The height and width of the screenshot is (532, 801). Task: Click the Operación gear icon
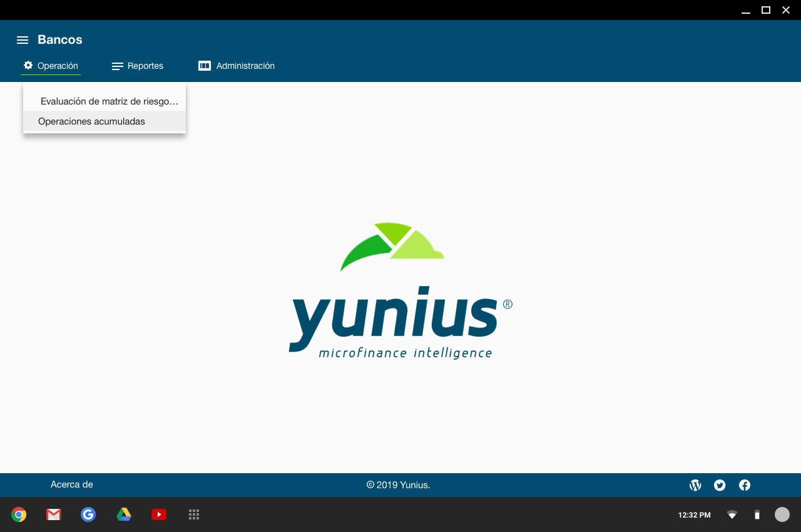tap(28, 66)
